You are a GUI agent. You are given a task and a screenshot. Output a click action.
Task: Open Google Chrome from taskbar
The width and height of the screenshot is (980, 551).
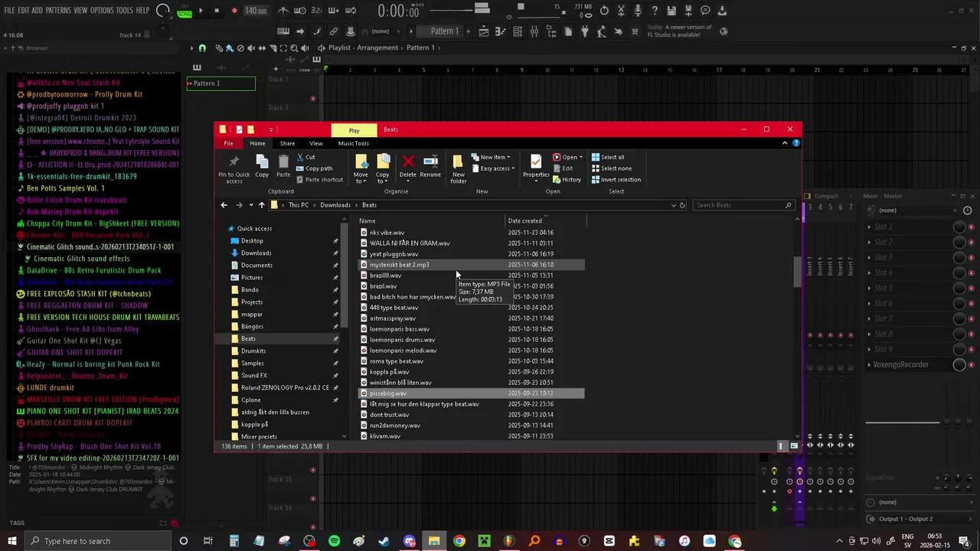click(459, 541)
